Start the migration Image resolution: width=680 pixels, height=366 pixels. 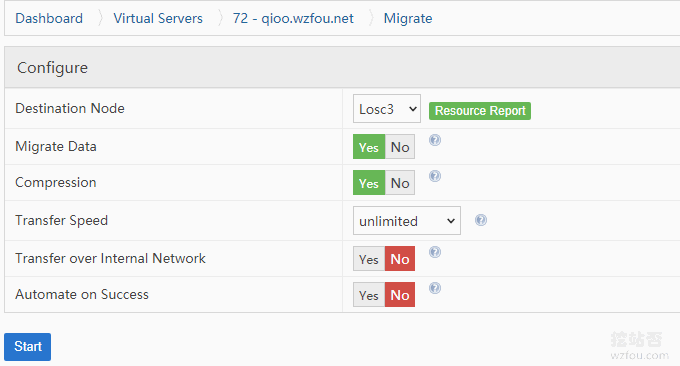click(27, 346)
